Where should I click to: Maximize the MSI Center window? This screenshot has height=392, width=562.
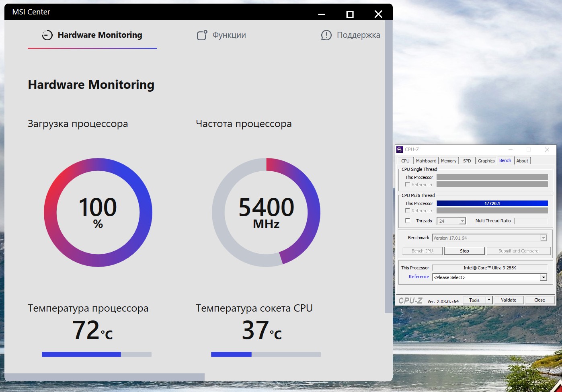[350, 14]
